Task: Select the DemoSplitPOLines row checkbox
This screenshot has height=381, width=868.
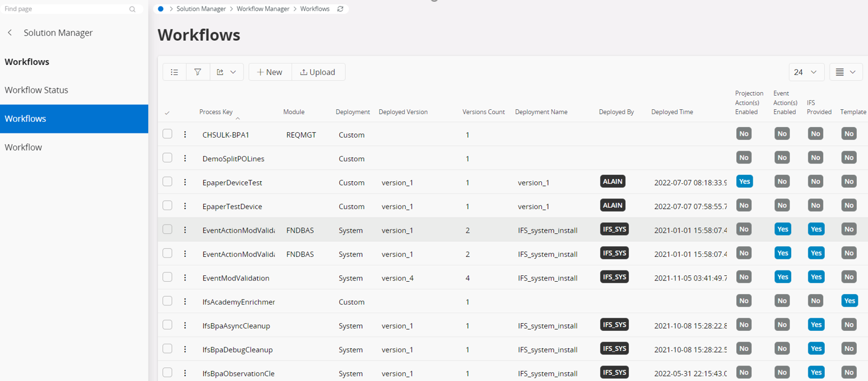Action: (x=168, y=158)
